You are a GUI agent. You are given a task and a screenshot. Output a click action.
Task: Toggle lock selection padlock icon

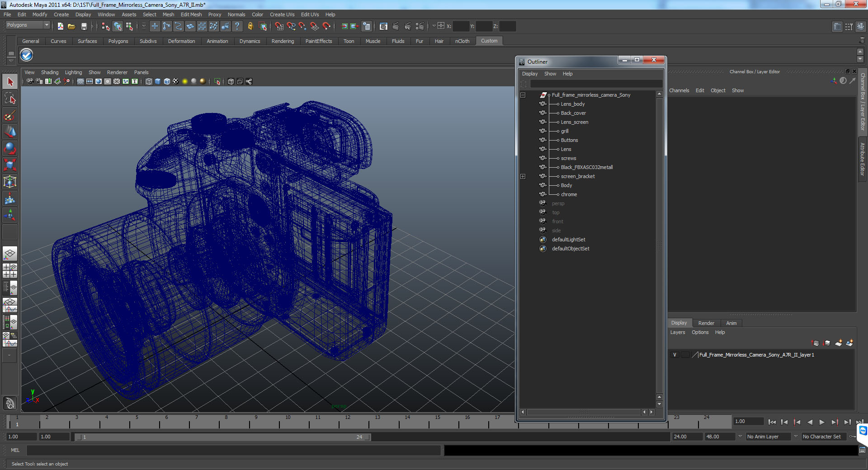point(250,26)
